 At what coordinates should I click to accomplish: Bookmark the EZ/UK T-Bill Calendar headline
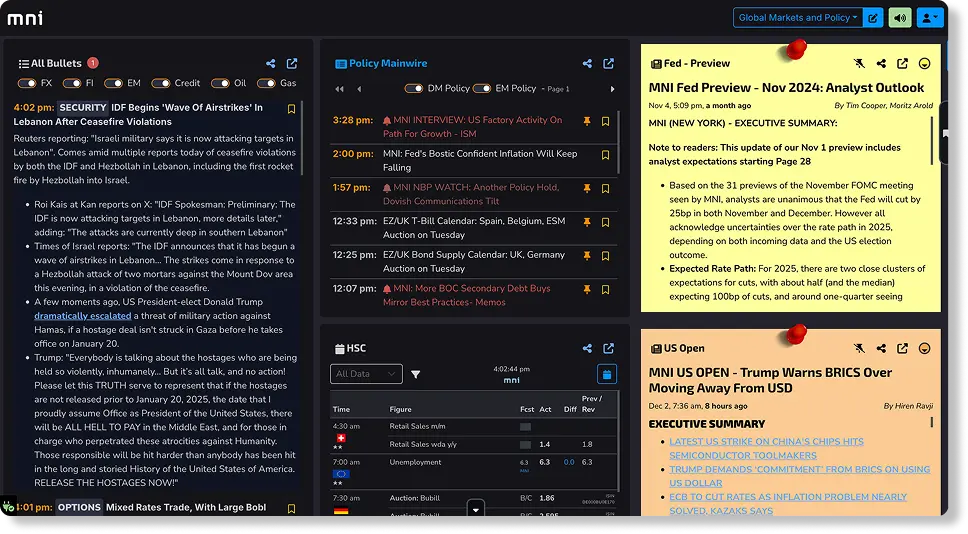click(x=606, y=222)
